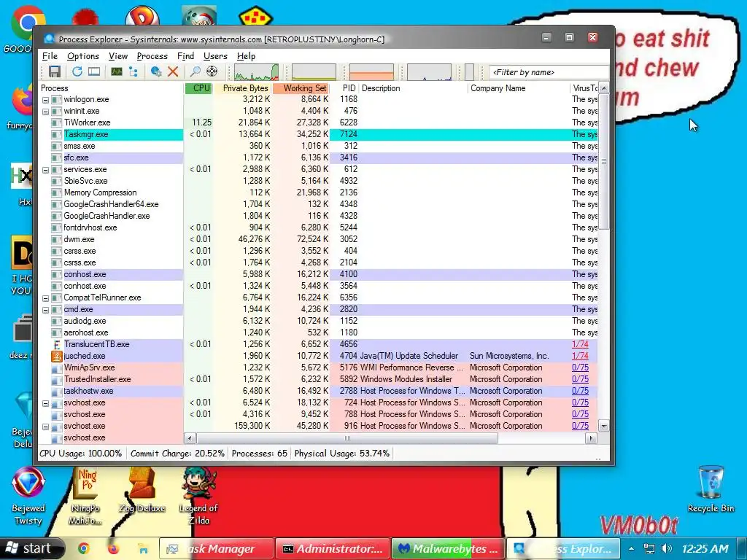The height and width of the screenshot is (560, 747).
Task: Click the start button
Action: [30, 548]
